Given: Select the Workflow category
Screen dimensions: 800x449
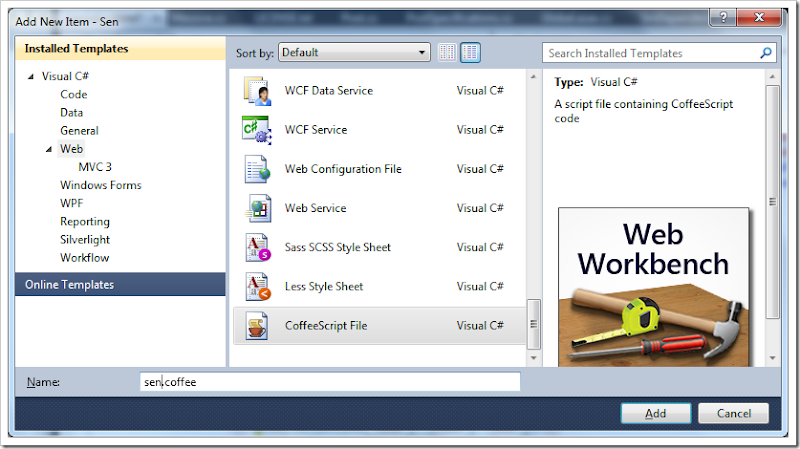Looking at the screenshot, I should (84, 258).
